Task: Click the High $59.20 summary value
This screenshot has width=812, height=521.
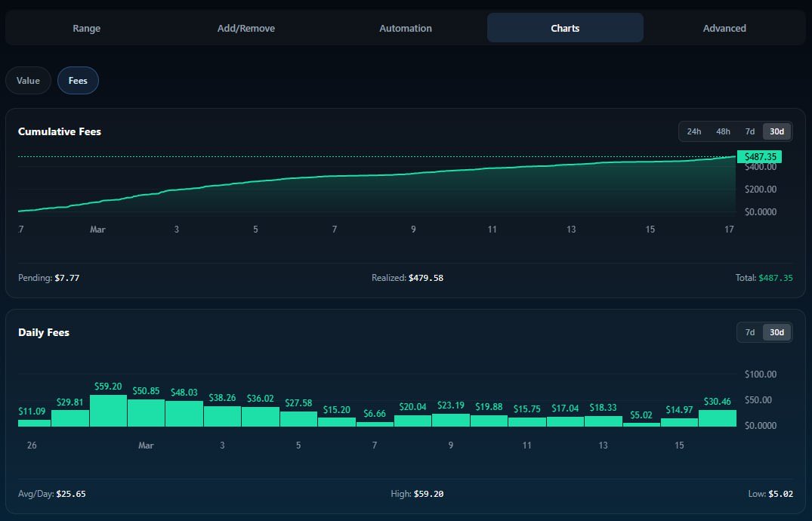Action: [x=429, y=494]
